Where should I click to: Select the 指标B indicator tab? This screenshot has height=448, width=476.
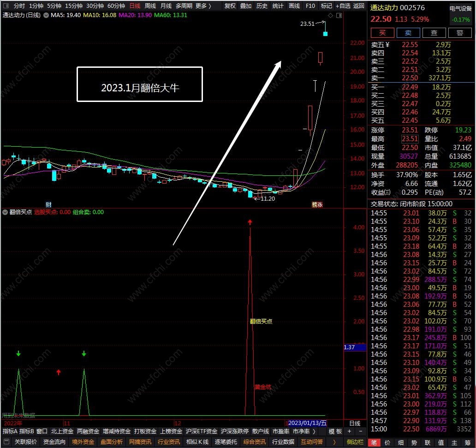26,431
